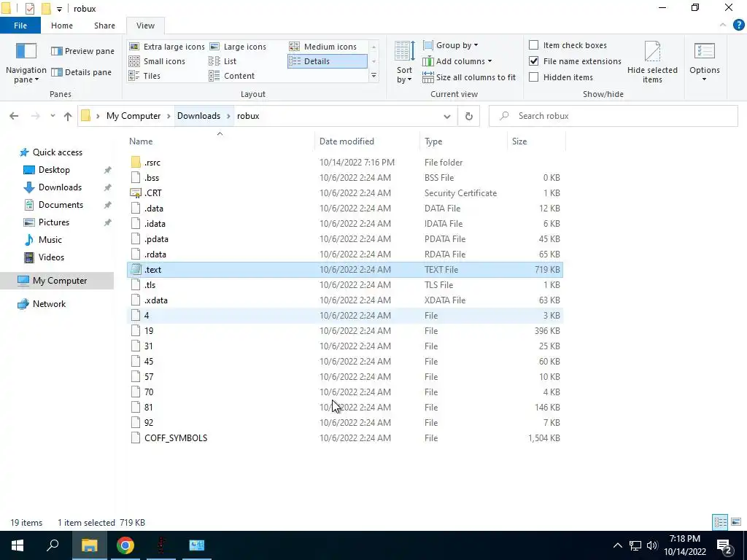Click My Computer in the address bar
The image size is (747, 560).
(133, 116)
